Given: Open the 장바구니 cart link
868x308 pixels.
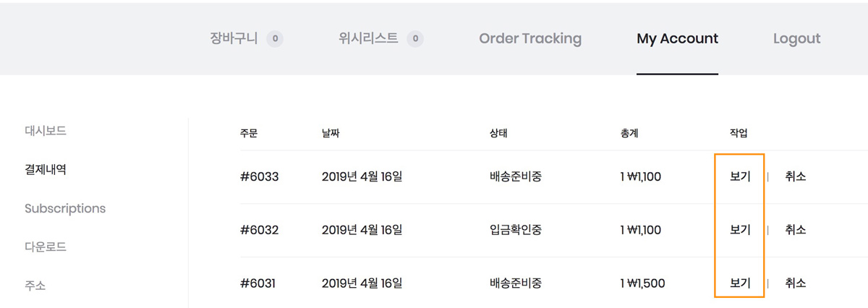Looking at the screenshot, I should [234, 38].
